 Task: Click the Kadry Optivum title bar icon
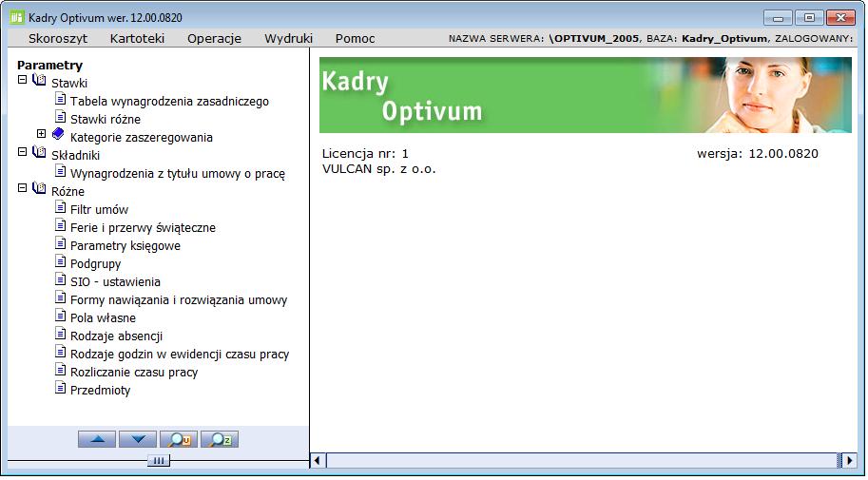pyautogui.click(x=17, y=17)
